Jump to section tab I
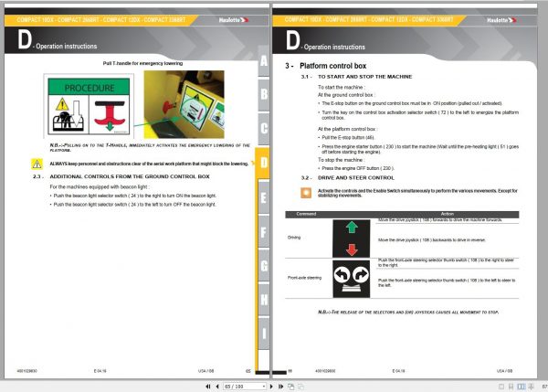548x392 pixels. [x=264, y=334]
